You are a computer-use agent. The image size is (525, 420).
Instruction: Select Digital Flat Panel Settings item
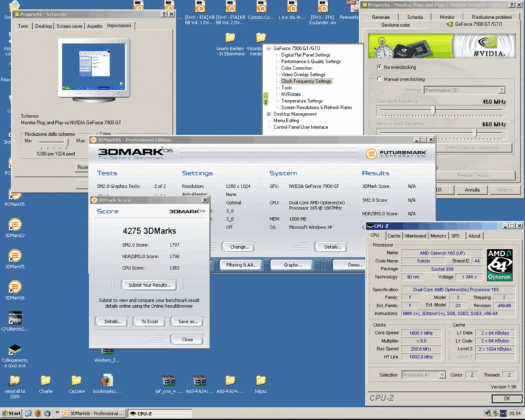(x=306, y=55)
